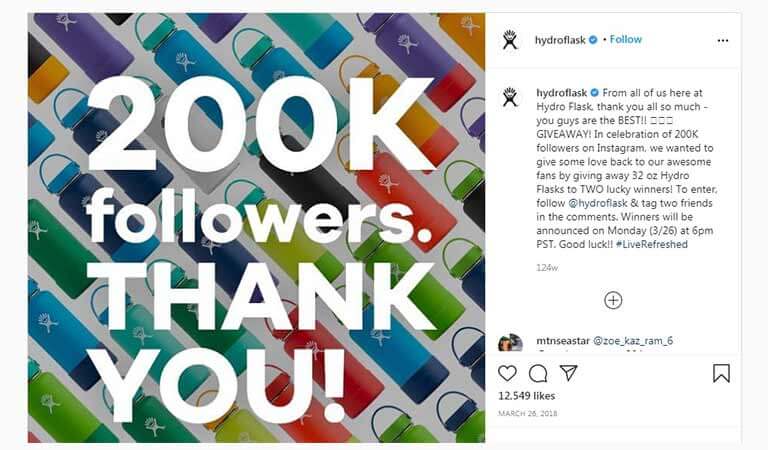This screenshot has height=450, width=768.
Task: Open the @zoe_kaz_ram_6 mention
Action: (633, 341)
